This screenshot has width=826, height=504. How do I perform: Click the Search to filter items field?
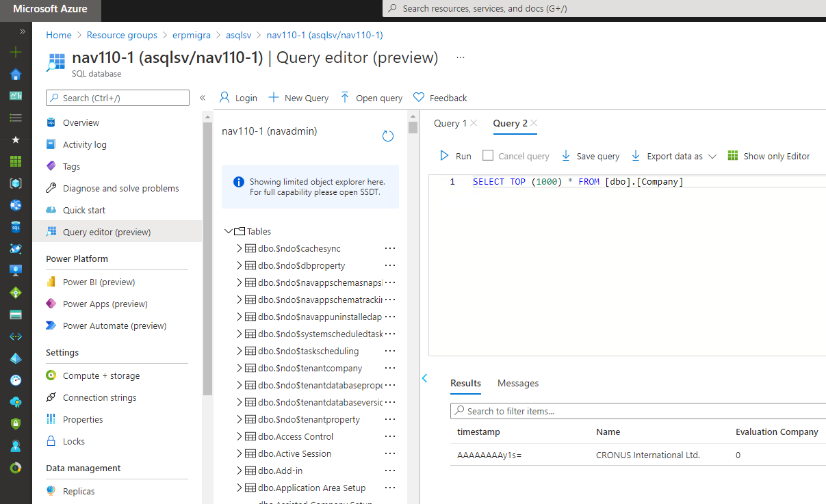(638, 411)
